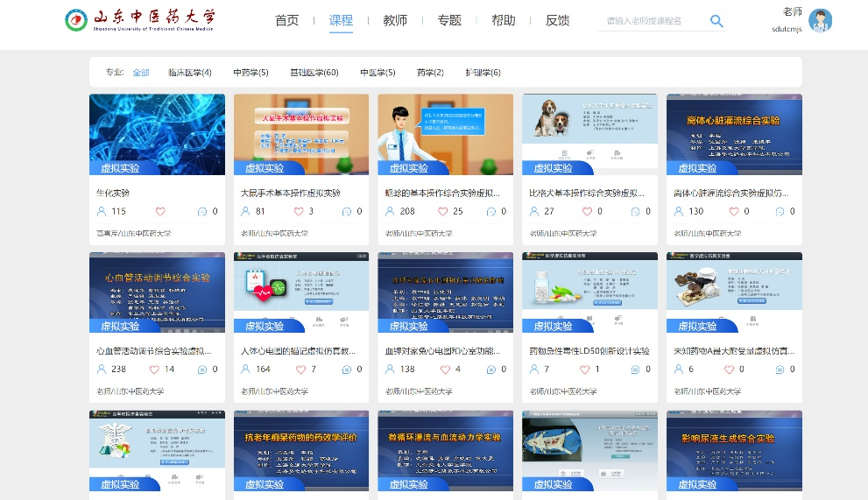Screen dimensions: 868x500
Task: Click heart icon on 生化实验 card
Action: click(160, 211)
